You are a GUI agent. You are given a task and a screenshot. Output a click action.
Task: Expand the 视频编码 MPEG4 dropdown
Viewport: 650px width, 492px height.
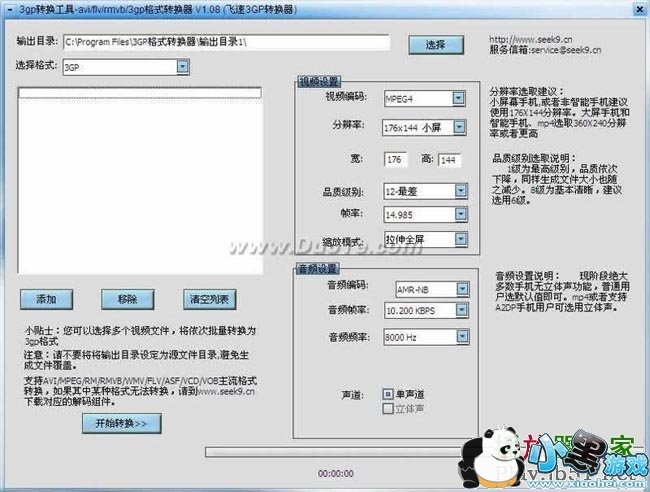point(425,99)
